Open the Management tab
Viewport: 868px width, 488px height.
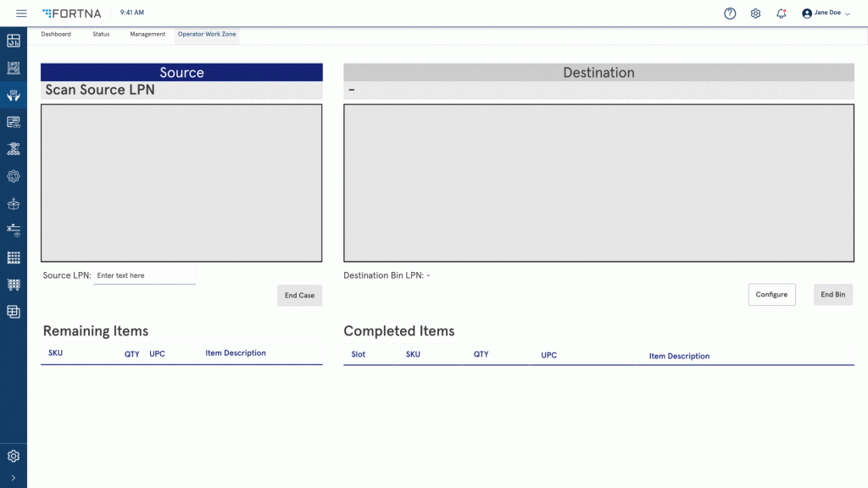pyautogui.click(x=147, y=35)
